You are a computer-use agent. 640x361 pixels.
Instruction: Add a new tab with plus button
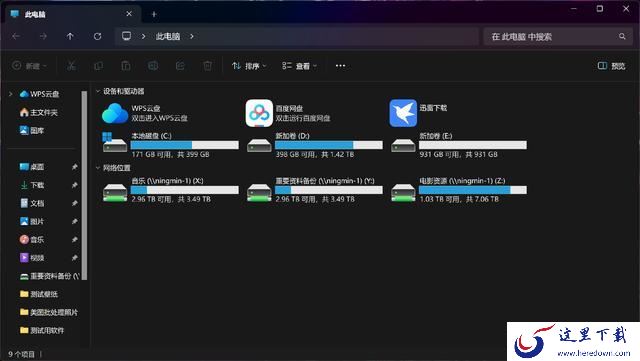154,14
